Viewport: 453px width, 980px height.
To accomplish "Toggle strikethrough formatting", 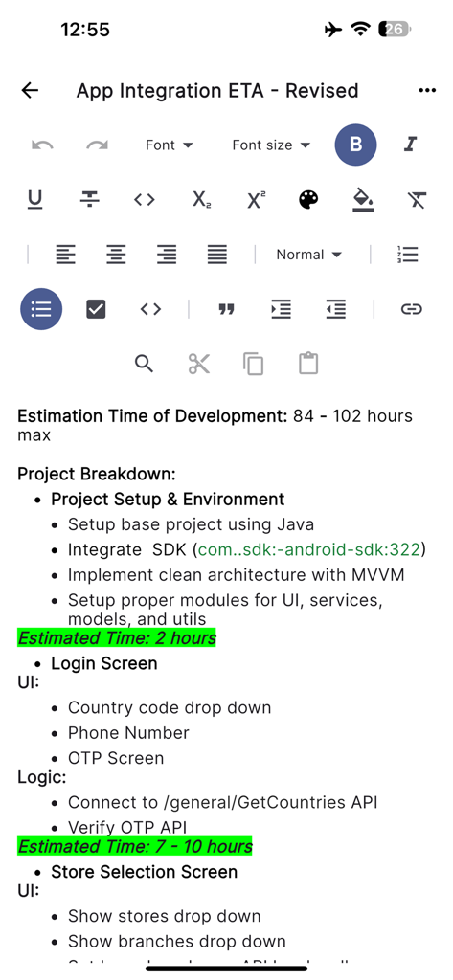I will pyautogui.click(x=89, y=200).
